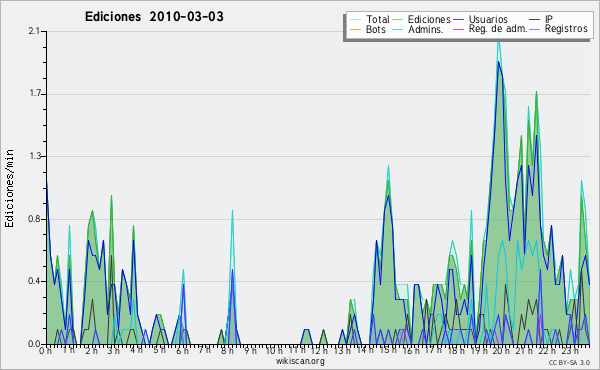Click the Total legend entry
This screenshot has height=370, width=600.
click(x=370, y=19)
